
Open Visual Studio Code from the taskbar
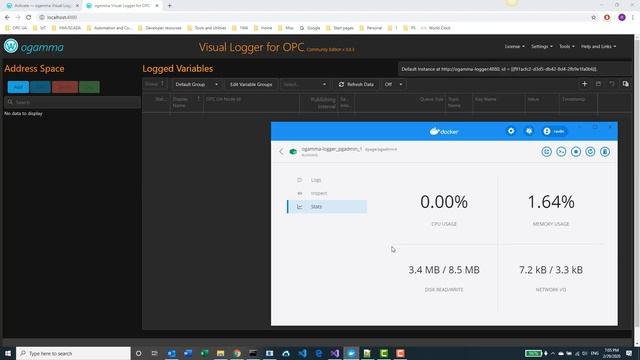click(302, 353)
